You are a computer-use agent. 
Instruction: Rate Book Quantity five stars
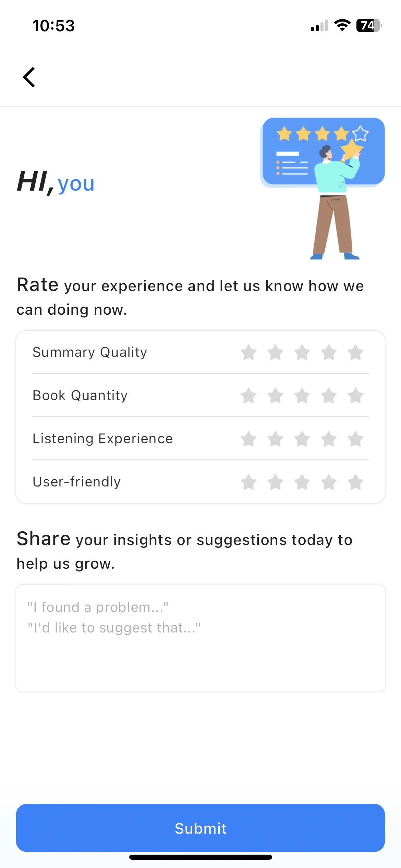coord(356,396)
